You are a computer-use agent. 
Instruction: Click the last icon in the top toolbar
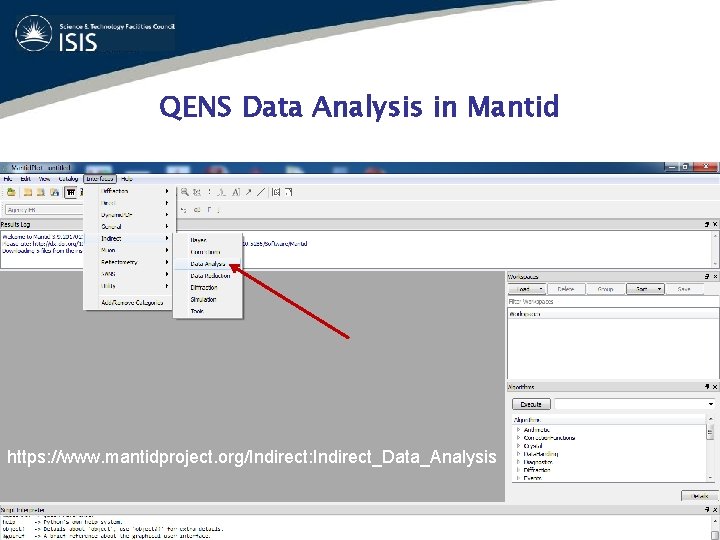(288, 192)
